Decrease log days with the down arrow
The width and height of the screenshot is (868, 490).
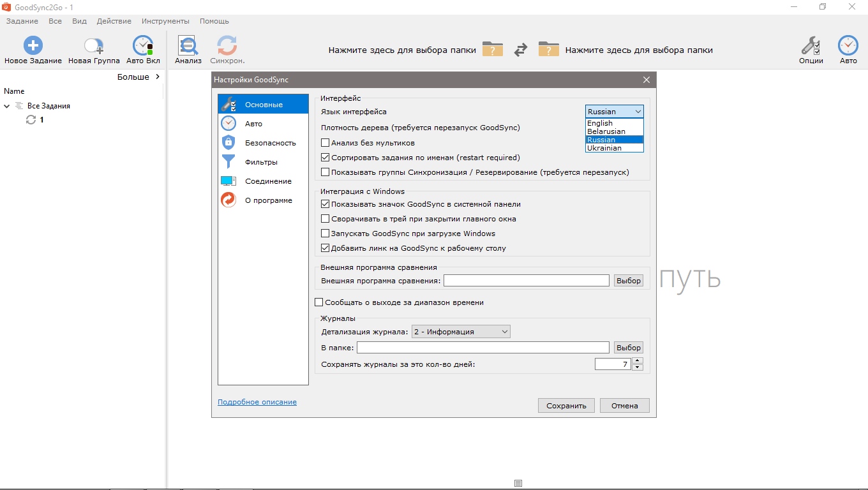pyautogui.click(x=638, y=367)
